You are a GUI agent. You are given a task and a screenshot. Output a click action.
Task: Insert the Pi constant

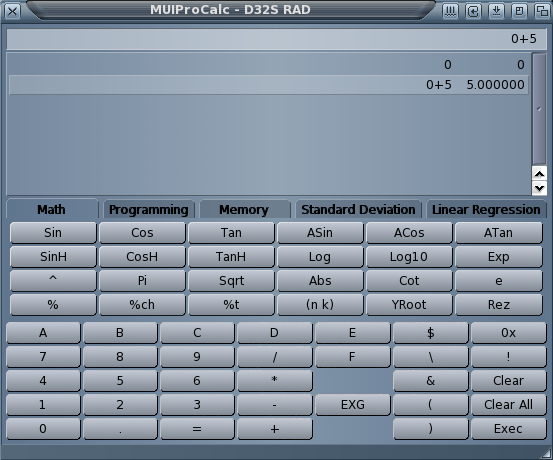click(142, 281)
